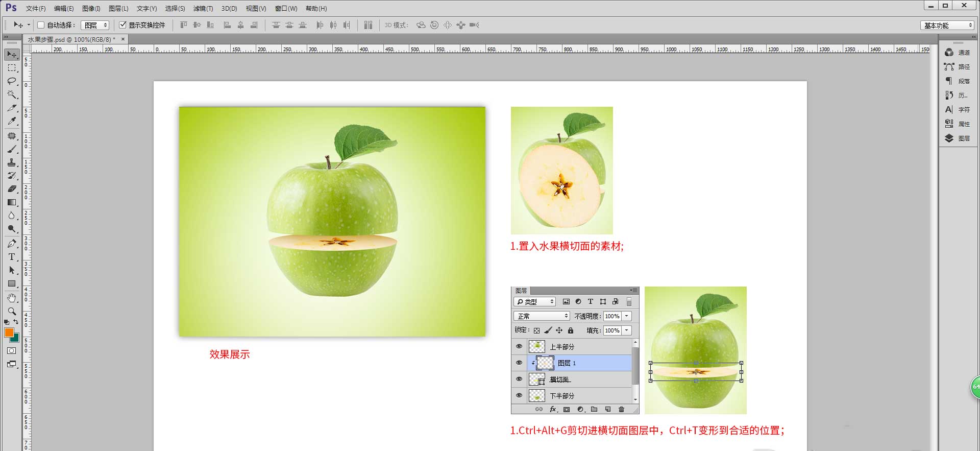
Task: Select the Horizontal Type tool
Action: click(12, 257)
